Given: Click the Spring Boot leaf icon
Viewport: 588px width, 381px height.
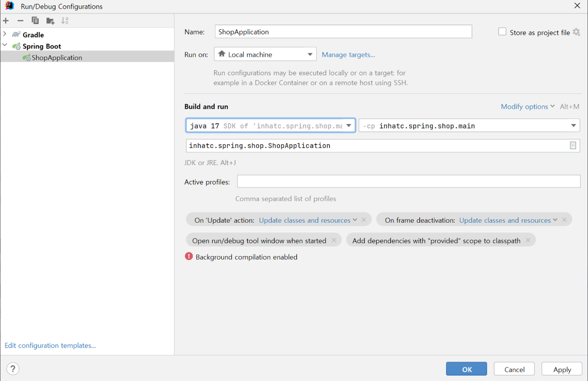Looking at the screenshot, I should [x=16, y=46].
